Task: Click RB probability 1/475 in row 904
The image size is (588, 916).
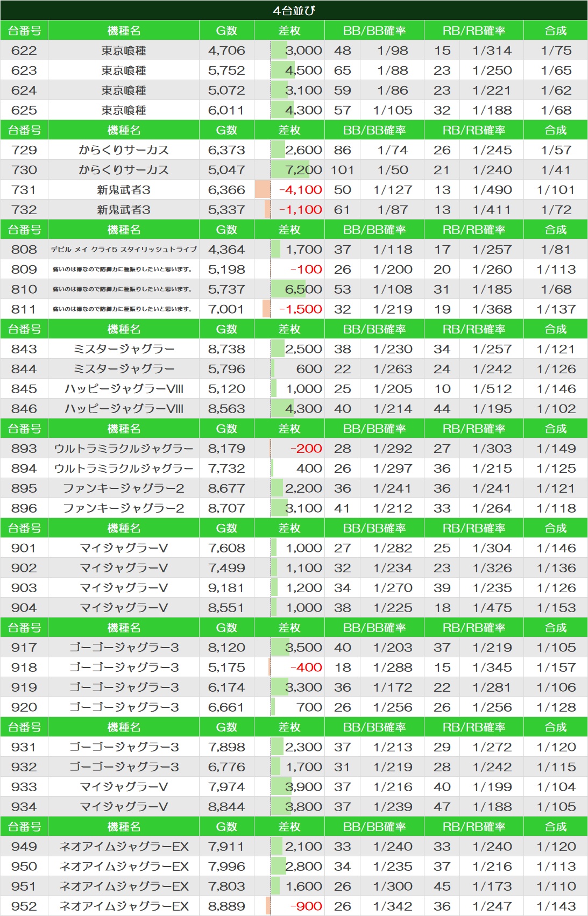Action: click(x=492, y=608)
